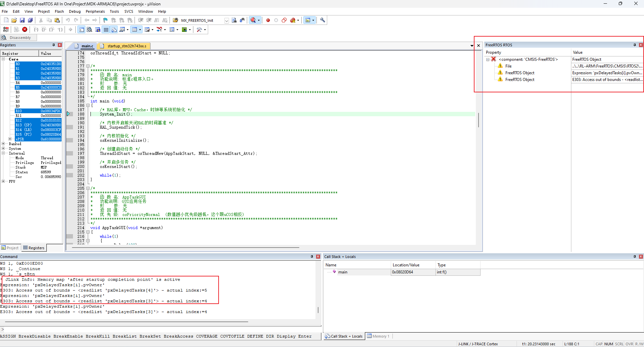Click Run to Cursor Line icon
The width and height of the screenshot is (644, 347).
[60, 30]
